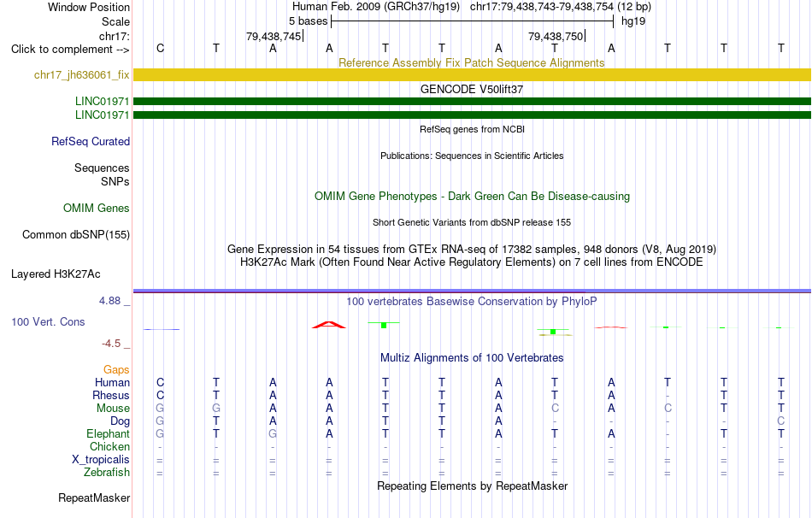Screen dimensions: 812x518
Task: Open H3K27Ac Mark track title
Action: tap(472, 262)
